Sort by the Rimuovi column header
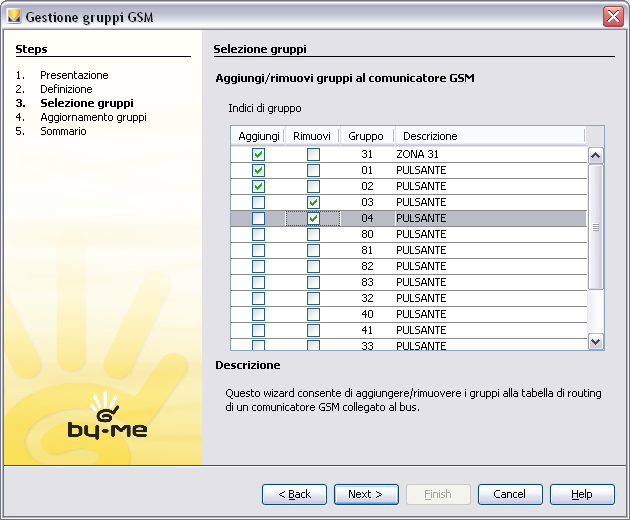Image resolution: width=630 pixels, height=520 pixels. [x=313, y=136]
